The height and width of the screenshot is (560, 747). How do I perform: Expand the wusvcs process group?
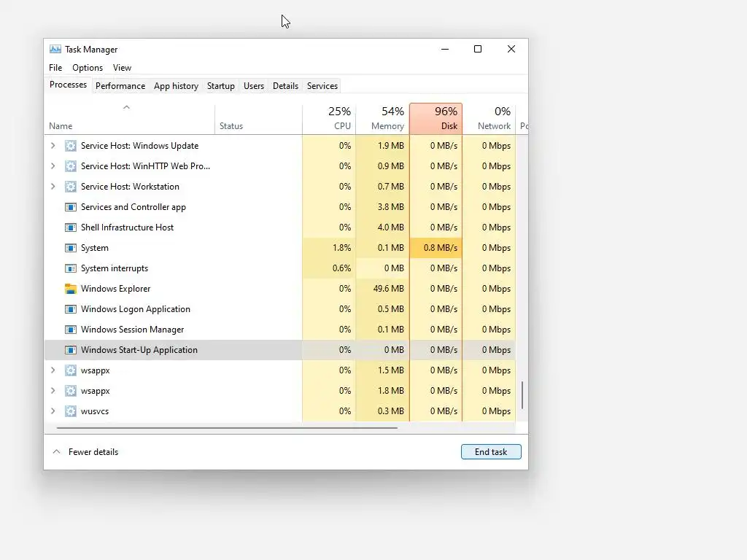[53, 411]
